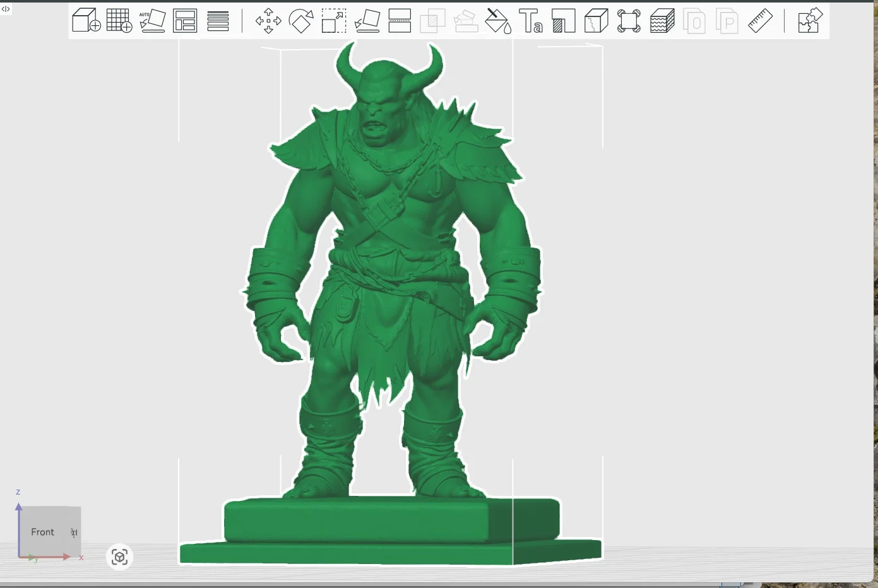Select the paint bucket color painting tool

tap(498, 21)
